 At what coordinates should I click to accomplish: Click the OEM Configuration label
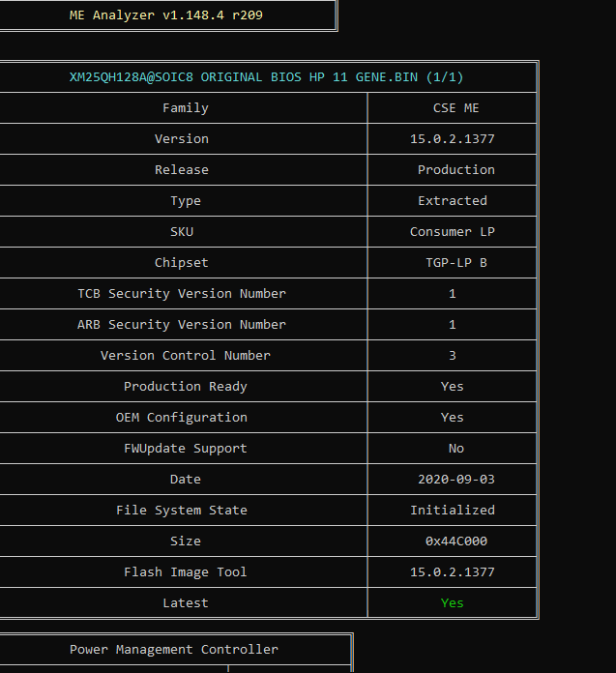182,417
